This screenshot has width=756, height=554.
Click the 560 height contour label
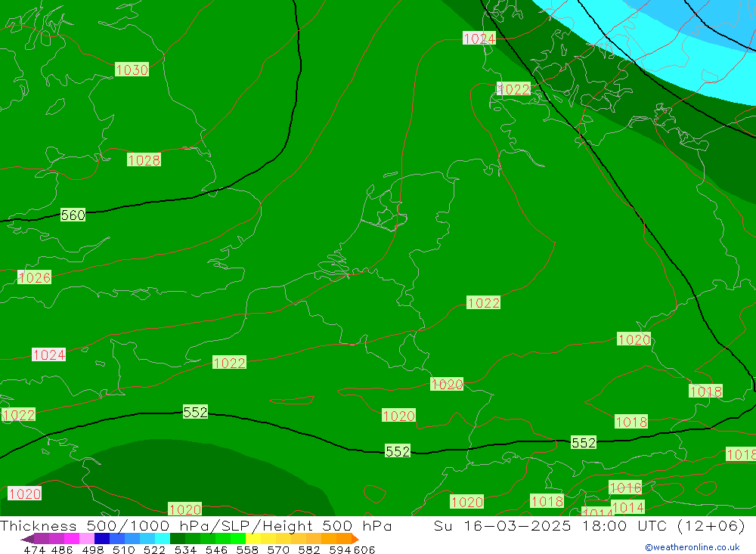[x=73, y=215]
